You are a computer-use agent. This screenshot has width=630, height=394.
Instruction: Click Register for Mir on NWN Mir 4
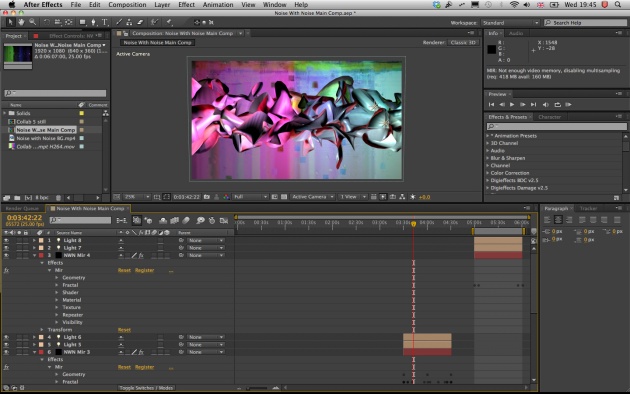coord(144,270)
